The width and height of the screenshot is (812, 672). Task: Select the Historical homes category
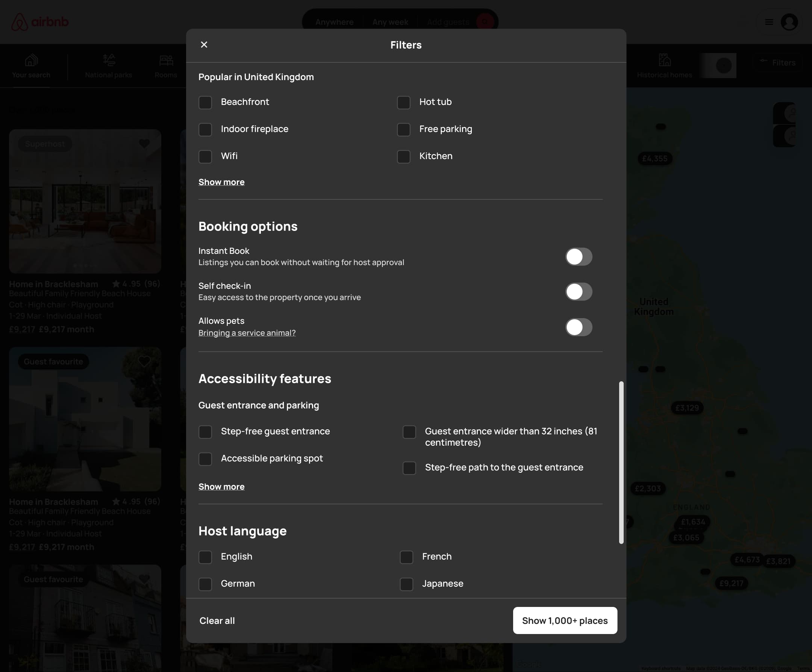coord(664,66)
